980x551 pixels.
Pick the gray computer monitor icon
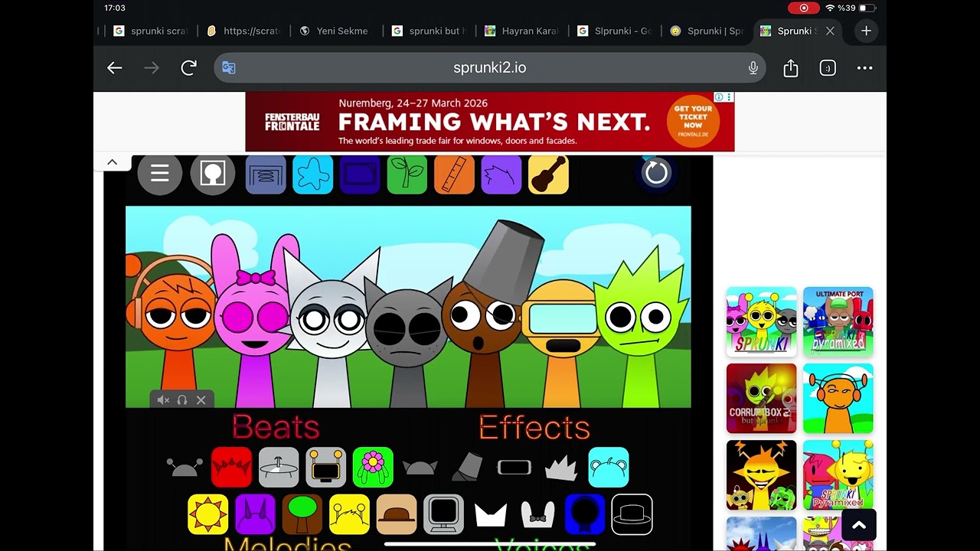(x=443, y=514)
